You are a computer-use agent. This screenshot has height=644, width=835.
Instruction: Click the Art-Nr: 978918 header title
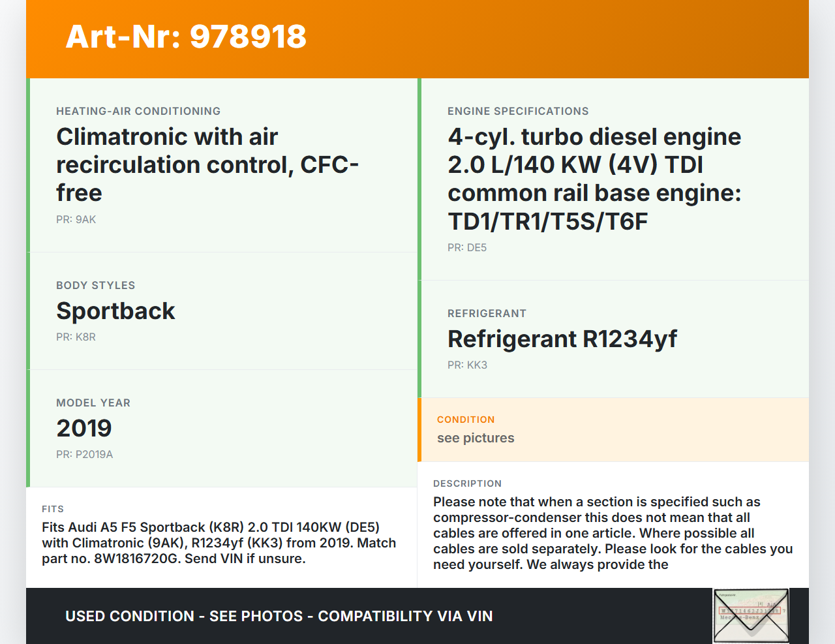click(x=186, y=37)
